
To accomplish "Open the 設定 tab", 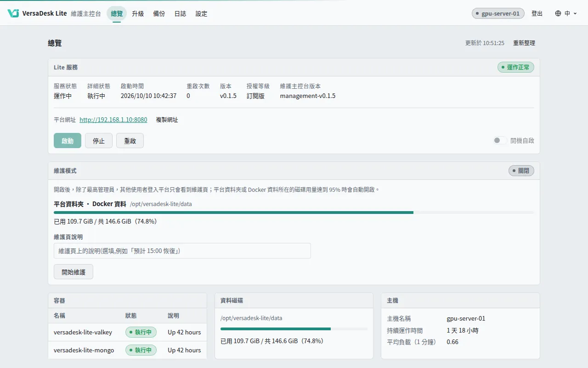I will [x=201, y=13].
